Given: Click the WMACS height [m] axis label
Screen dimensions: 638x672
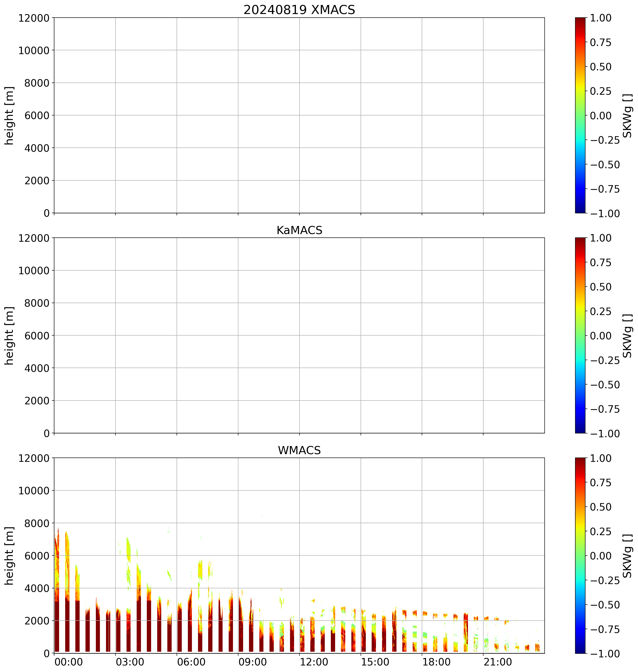Looking at the screenshot, I should (x=9, y=556).
